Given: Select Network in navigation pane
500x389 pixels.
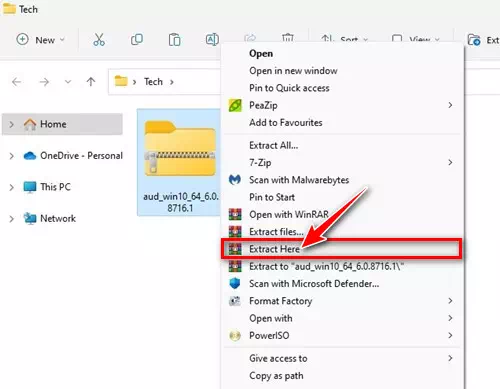Looking at the screenshot, I should point(50,218).
